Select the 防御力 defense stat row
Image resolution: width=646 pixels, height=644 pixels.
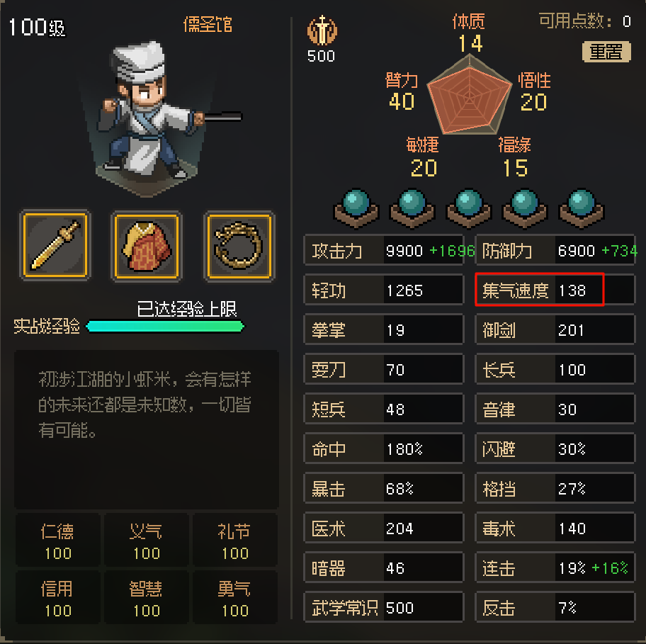tap(555, 251)
